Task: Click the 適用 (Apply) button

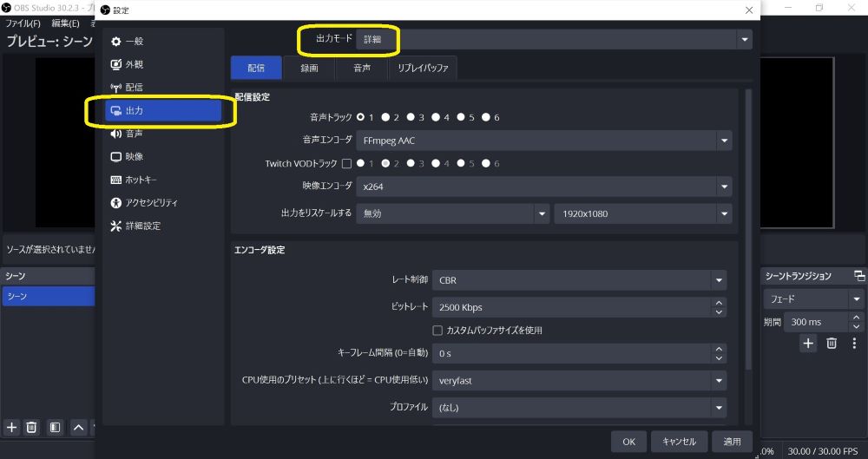Action: click(733, 442)
